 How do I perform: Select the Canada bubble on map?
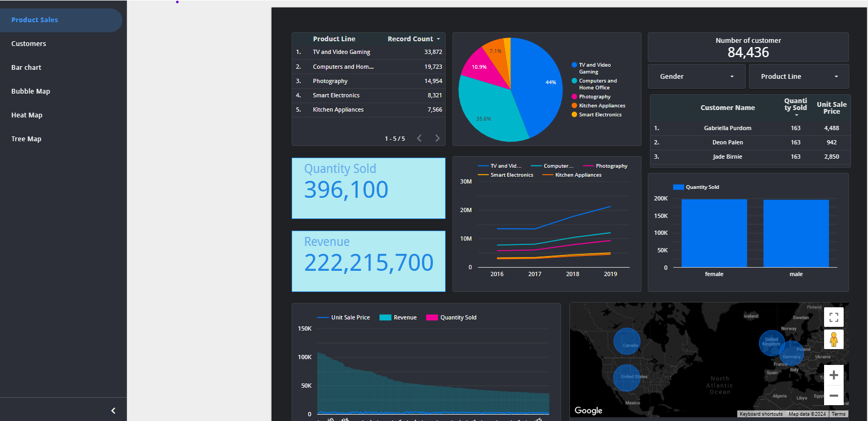point(627,341)
